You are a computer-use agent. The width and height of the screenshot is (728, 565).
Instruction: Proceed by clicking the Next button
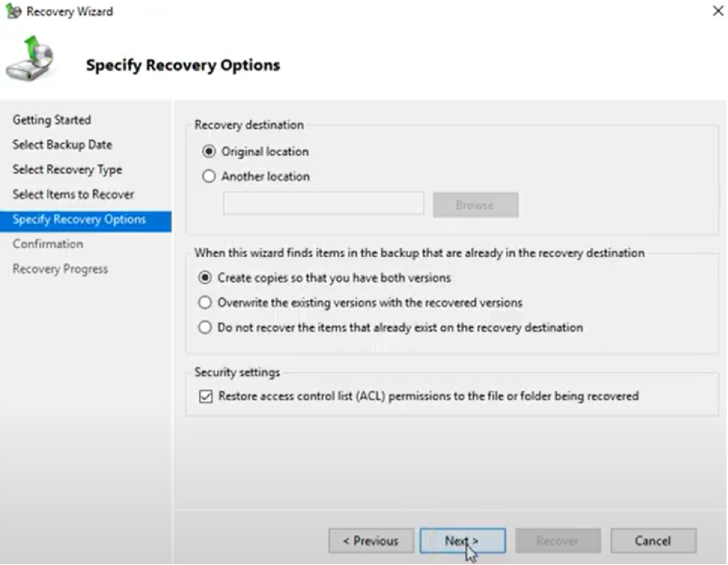click(462, 541)
